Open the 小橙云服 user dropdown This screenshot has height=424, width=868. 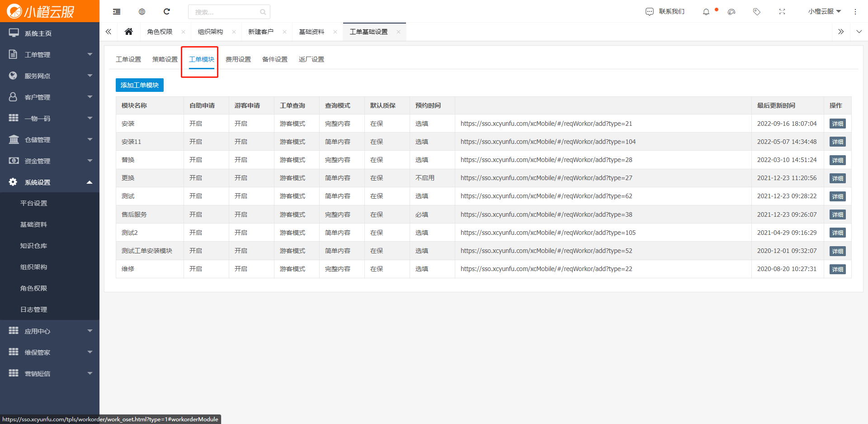[x=825, y=12]
